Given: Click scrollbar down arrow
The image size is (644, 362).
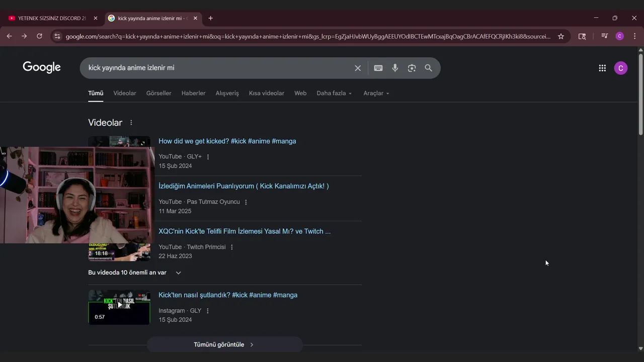Looking at the screenshot, I should pyautogui.click(x=640, y=348).
